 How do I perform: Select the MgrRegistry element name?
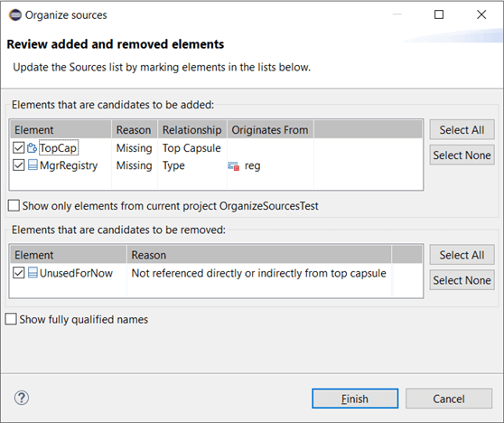(69, 165)
